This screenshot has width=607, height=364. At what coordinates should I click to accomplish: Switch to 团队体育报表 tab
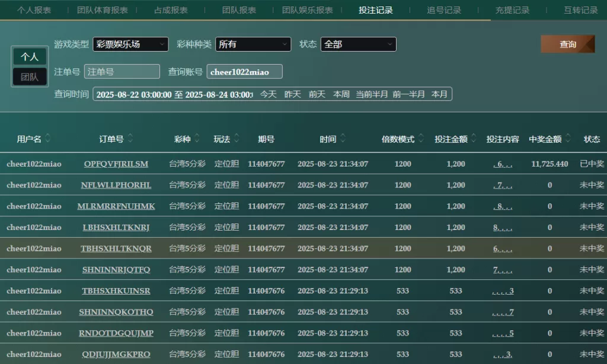click(102, 10)
